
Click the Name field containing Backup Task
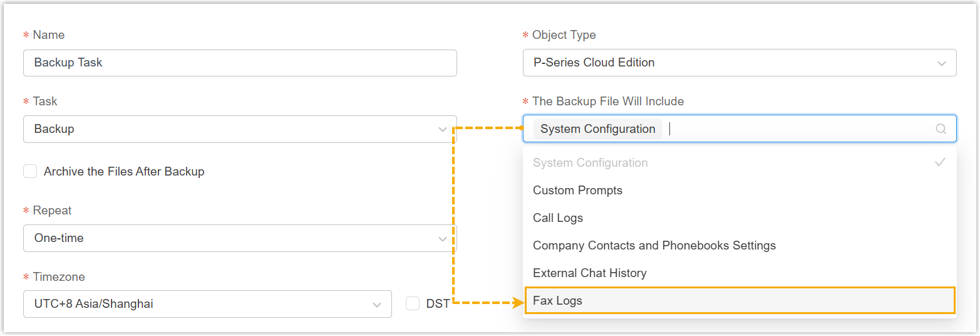(x=239, y=63)
